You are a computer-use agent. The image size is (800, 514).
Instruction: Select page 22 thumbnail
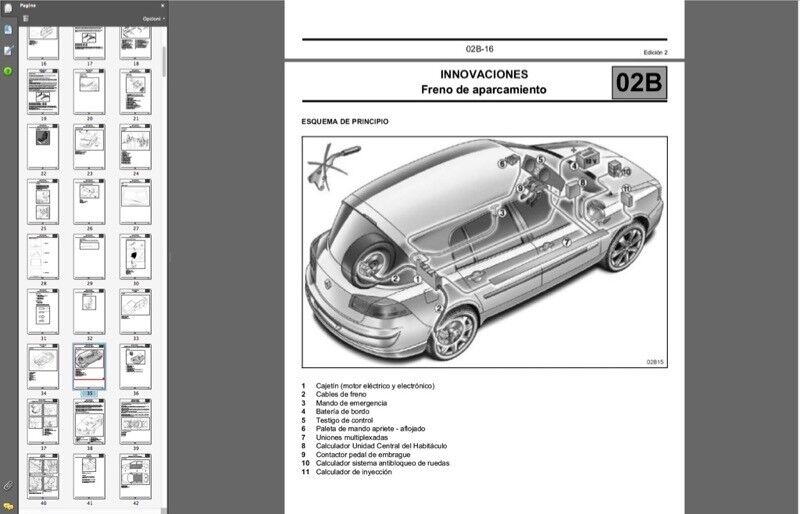coord(43,147)
